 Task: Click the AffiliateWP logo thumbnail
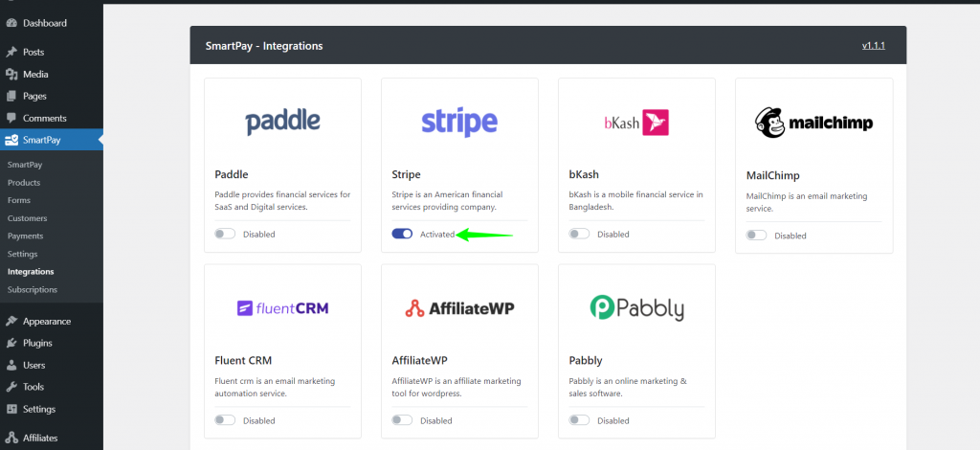[x=459, y=308]
